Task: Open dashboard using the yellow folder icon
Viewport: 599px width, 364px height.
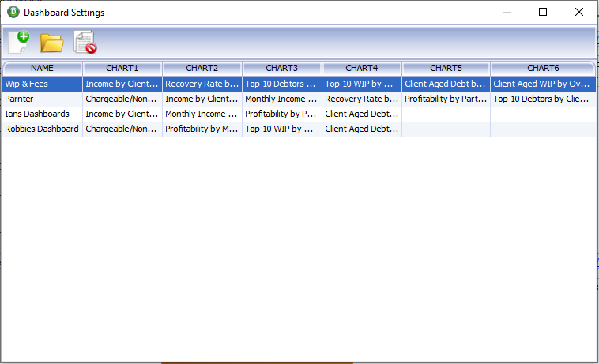Action: pos(51,43)
